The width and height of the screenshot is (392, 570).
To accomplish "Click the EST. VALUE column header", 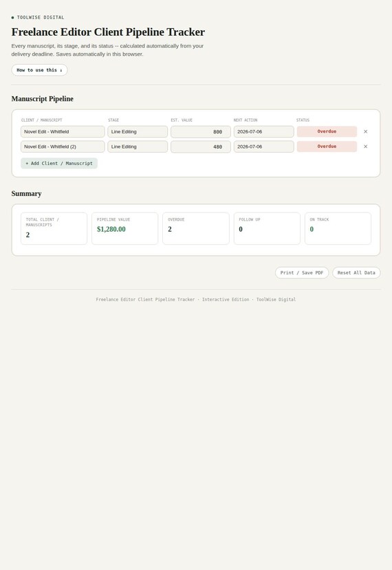I will point(182,120).
